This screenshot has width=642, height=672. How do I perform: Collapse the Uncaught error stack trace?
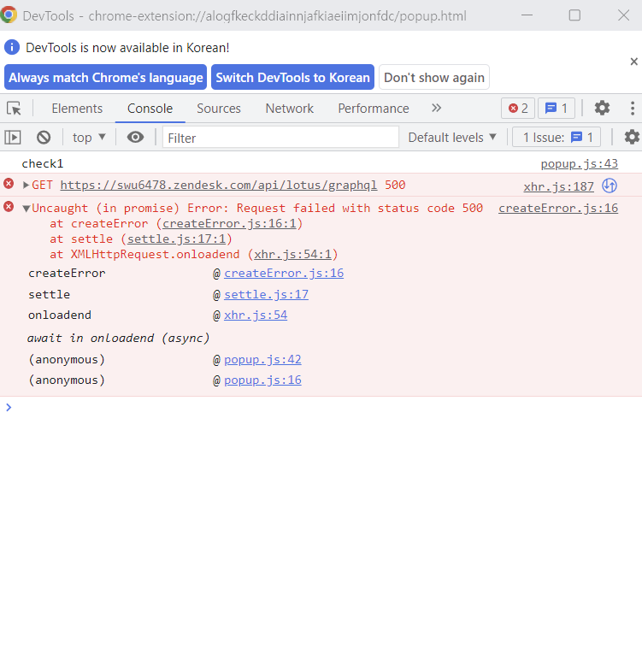click(x=27, y=209)
